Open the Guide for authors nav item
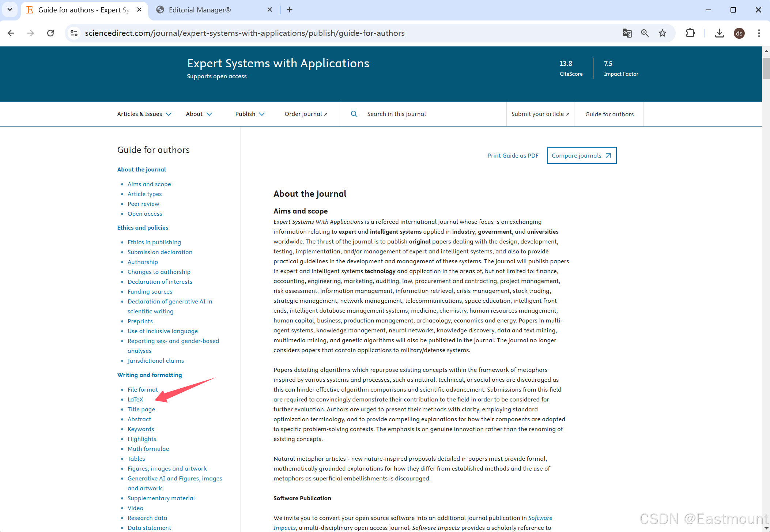This screenshot has height=532, width=770. tap(609, 114)
